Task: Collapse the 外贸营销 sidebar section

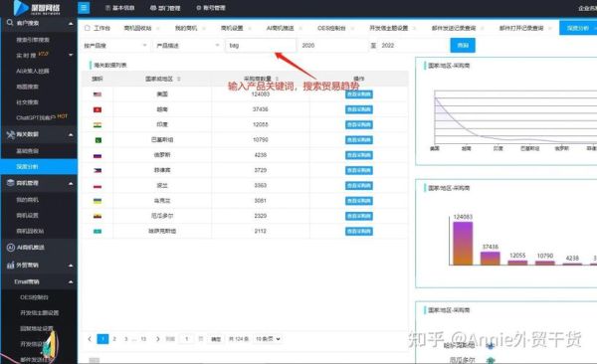Action: (x=71, y=266)
